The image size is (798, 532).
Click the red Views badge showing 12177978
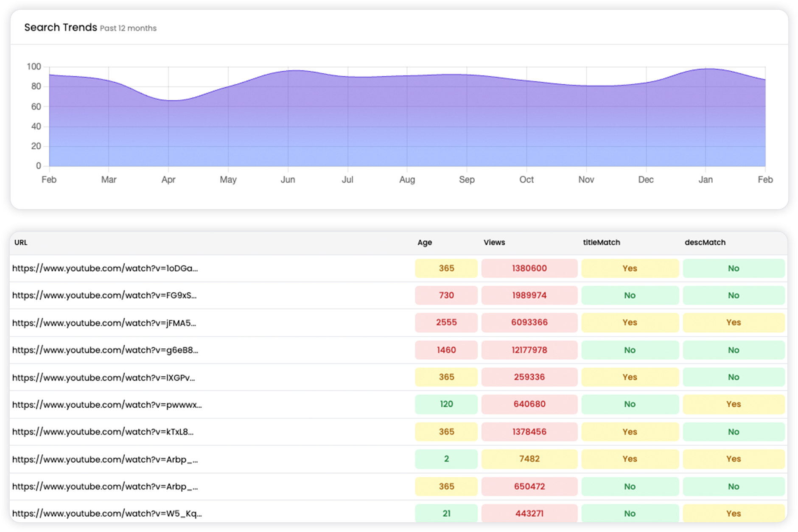[529, 350]
